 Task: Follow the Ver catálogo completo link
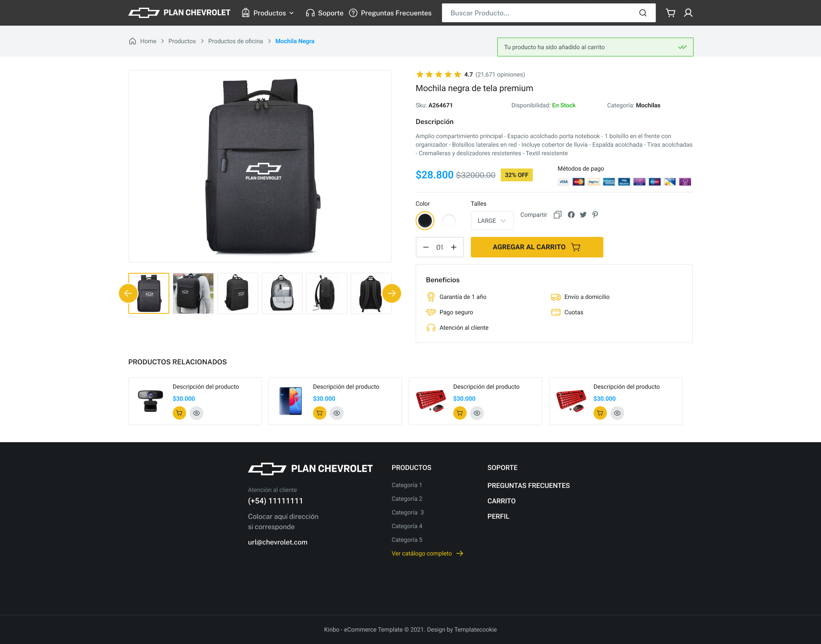428,553
